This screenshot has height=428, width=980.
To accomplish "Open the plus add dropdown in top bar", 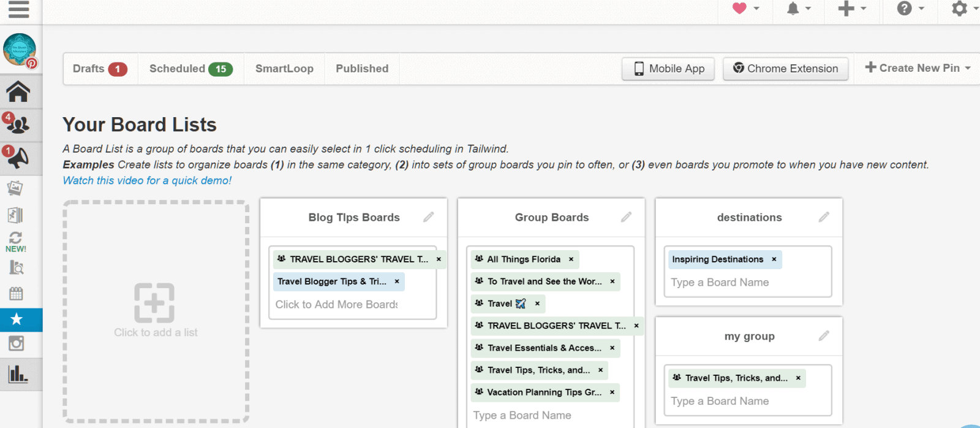I will (852, 9).
